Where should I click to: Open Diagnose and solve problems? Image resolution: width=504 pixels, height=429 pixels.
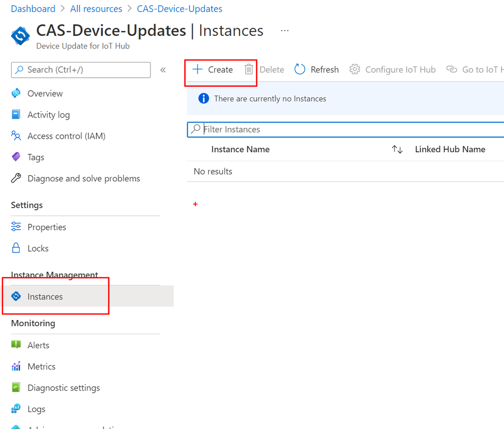(84, 178)
